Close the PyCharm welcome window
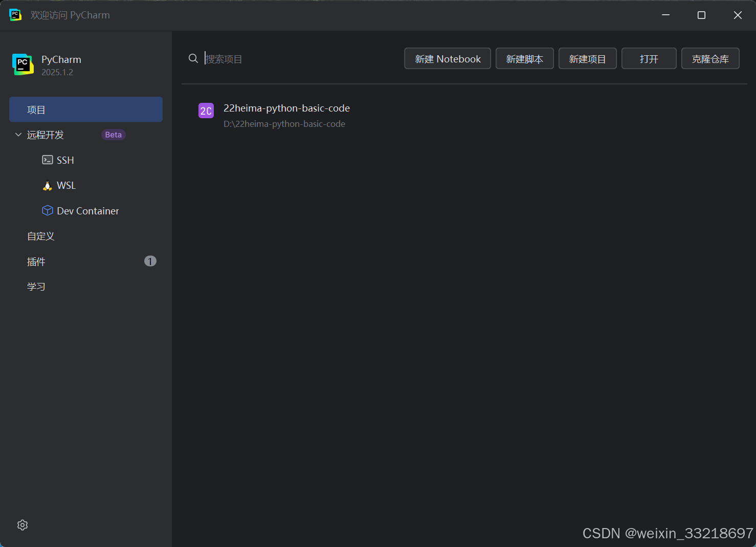This screenshot has height=547, width=756. (x=738, y=15)
